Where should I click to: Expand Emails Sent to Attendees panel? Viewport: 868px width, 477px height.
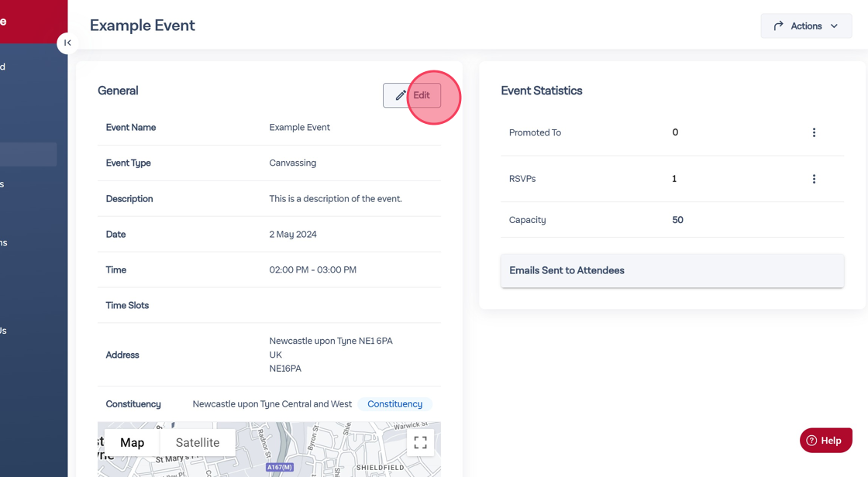pyautogui.click(x=672, y=271)
